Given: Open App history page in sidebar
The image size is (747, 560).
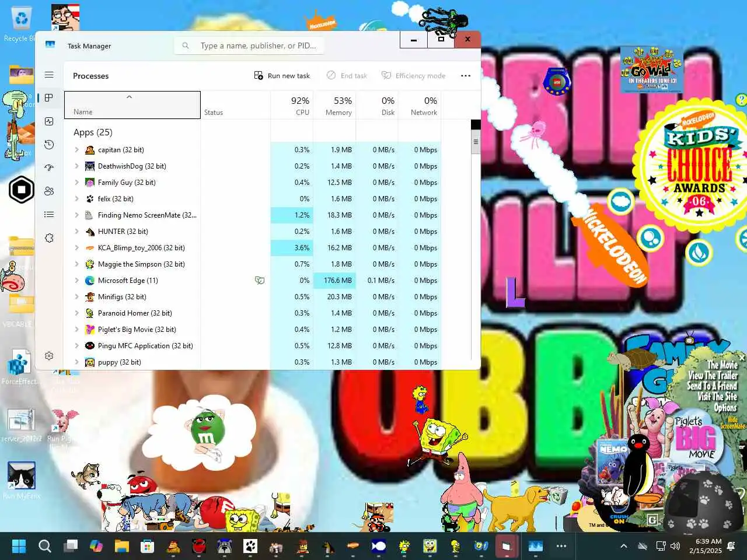Looking at the screenshot, I should click(x=49, y=145).
